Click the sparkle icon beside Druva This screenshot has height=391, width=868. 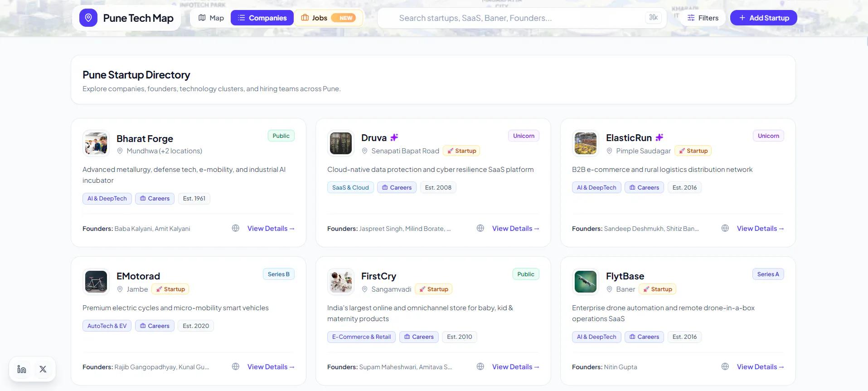(x=394, y=137)
